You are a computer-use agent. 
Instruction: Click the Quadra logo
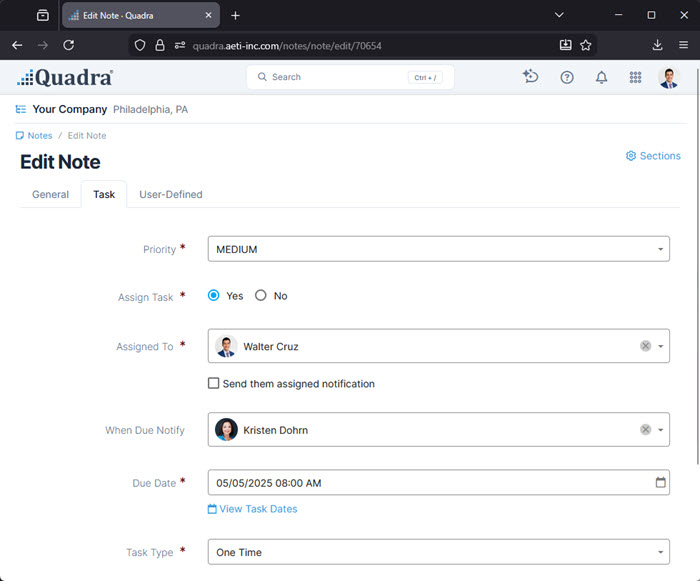click(x=65, y=78)
